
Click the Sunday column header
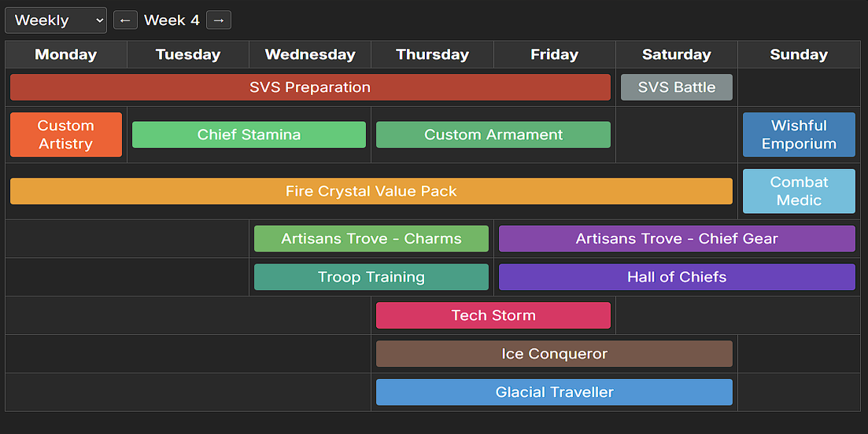799,54
